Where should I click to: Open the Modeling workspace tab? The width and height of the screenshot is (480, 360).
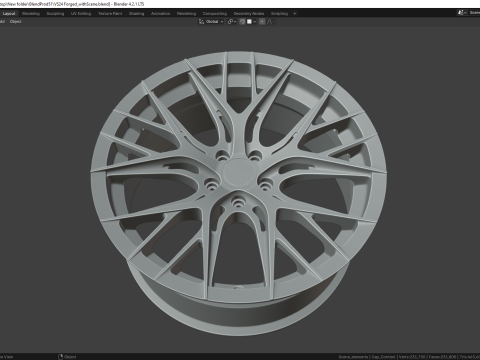[x=31, y=14]
